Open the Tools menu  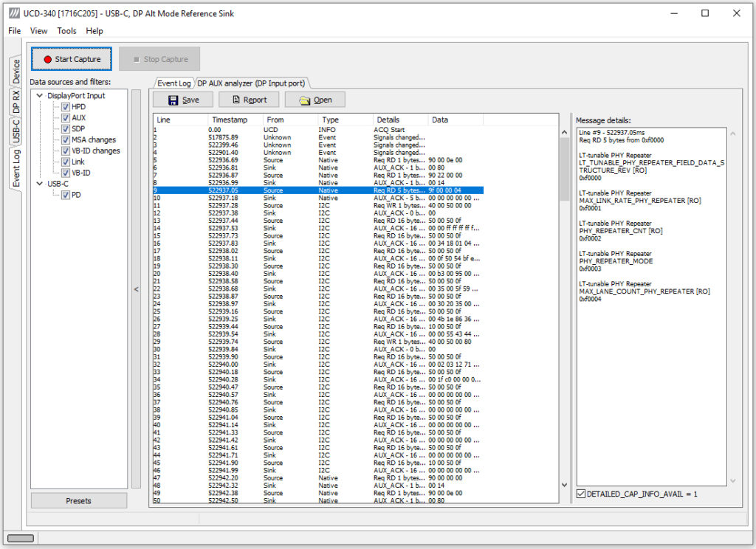click(67, 31)
